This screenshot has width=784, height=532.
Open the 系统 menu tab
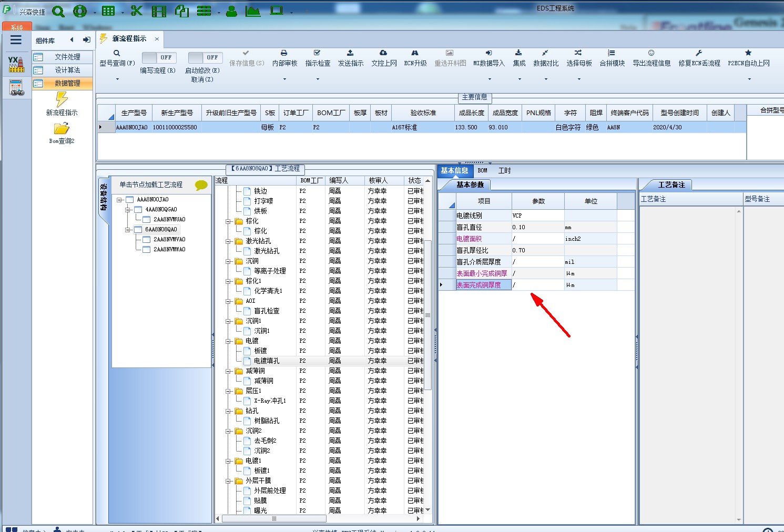pos(17,27)
